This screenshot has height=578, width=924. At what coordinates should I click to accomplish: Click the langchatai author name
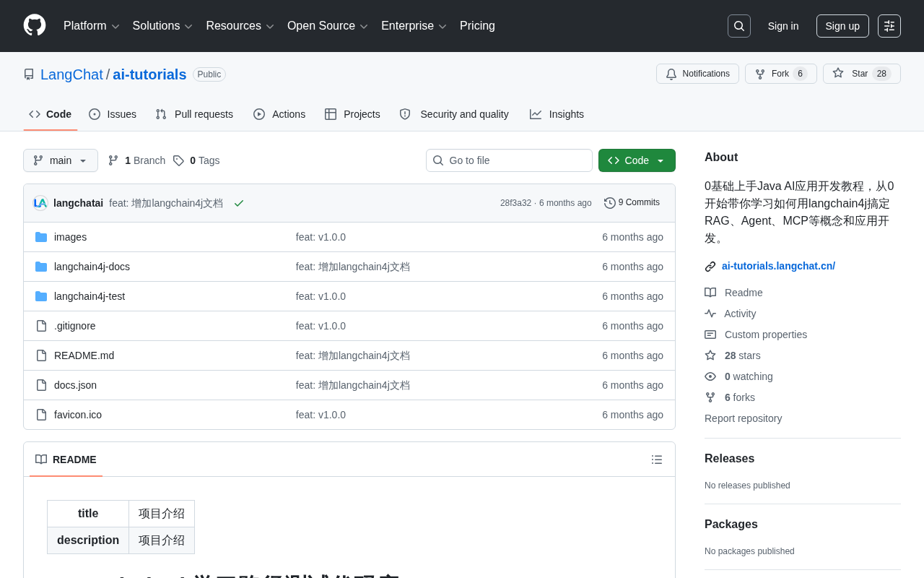click(x=78, y=203)
